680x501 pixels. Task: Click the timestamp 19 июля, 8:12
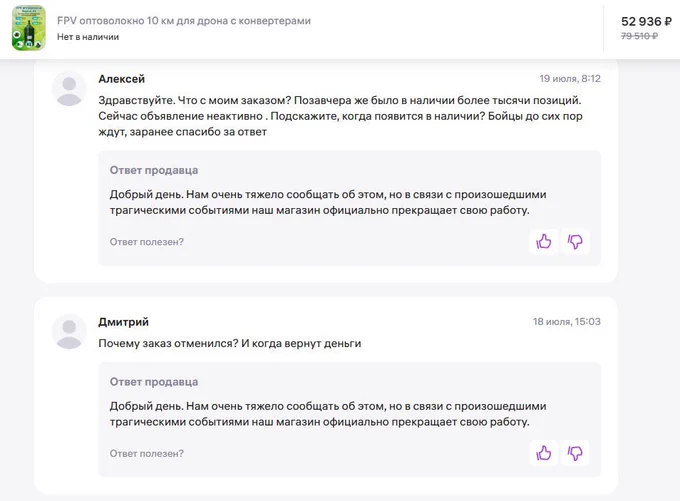pos(570,79)
